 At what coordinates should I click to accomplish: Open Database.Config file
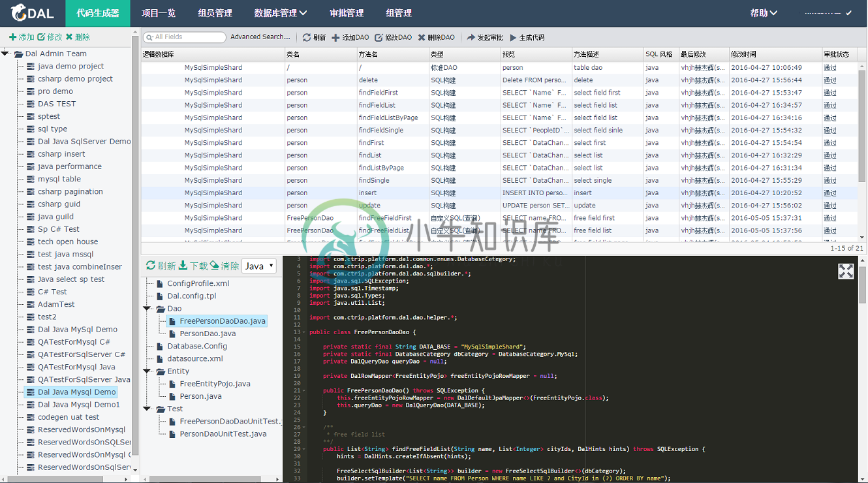point(197,347)
